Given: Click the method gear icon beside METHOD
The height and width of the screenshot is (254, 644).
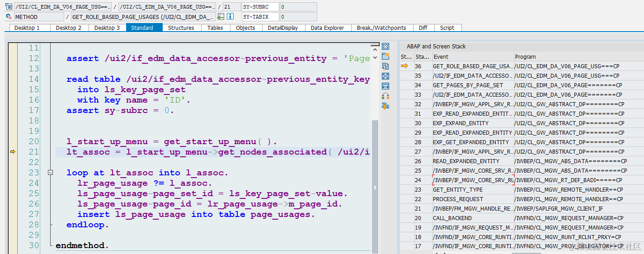Looking at the screenshot, I should click(9, 17).
